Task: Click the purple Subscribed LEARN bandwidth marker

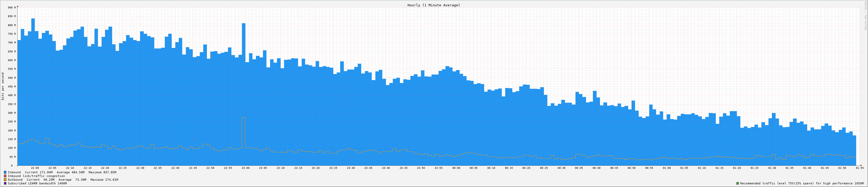Action: tap(5, 183)
